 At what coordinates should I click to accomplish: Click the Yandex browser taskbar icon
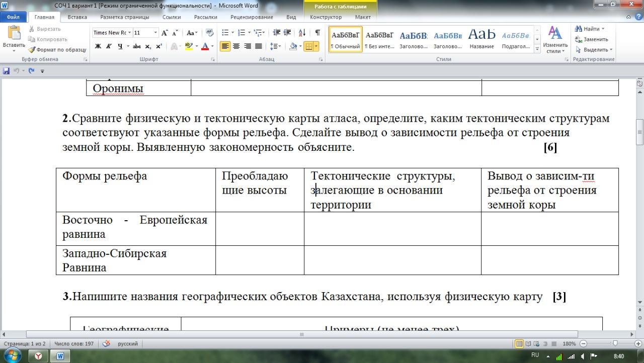point(39,356)
